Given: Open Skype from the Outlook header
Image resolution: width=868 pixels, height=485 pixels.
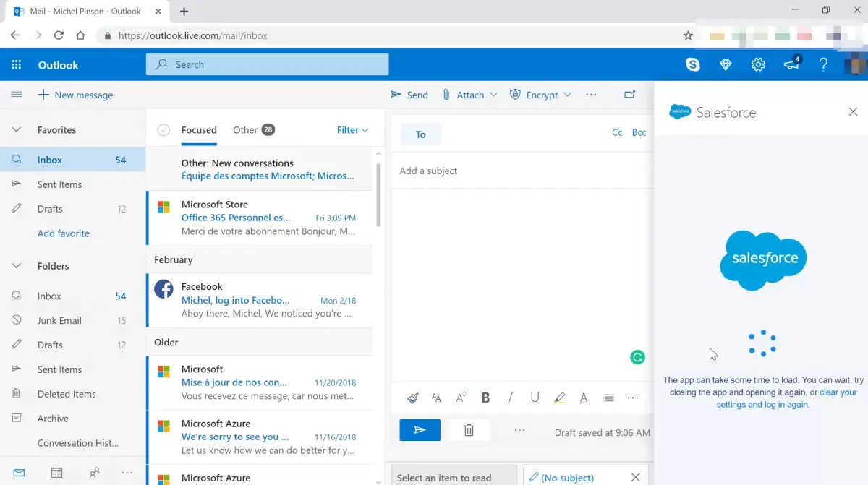Looking at the screenshot, I should click(693, 65).
